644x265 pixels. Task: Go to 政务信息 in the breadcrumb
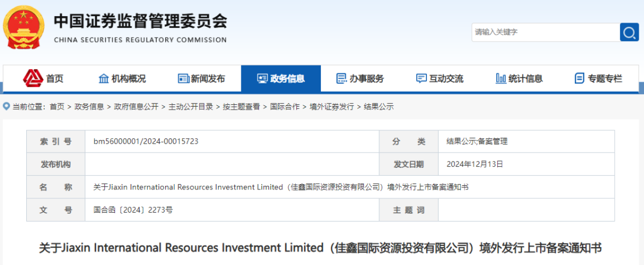89,107
